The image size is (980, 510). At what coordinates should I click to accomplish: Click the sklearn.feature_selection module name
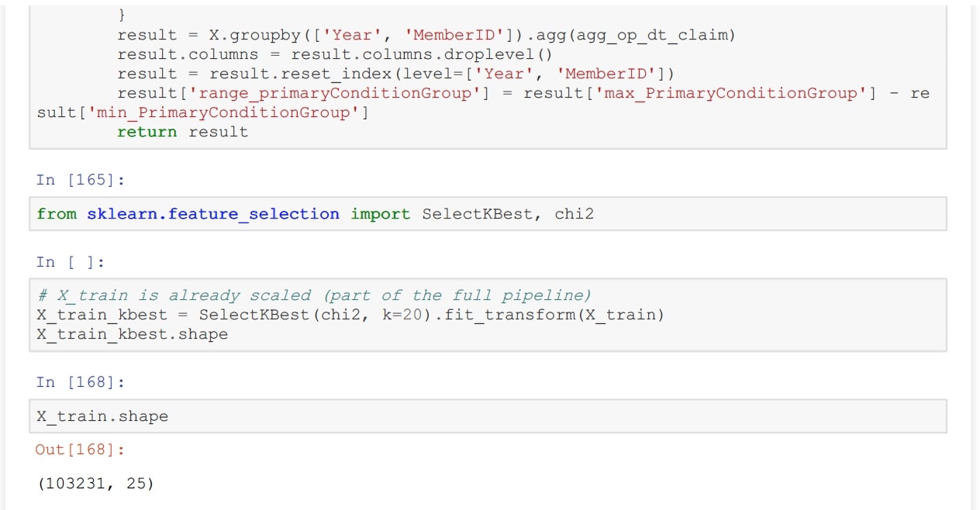212,214
